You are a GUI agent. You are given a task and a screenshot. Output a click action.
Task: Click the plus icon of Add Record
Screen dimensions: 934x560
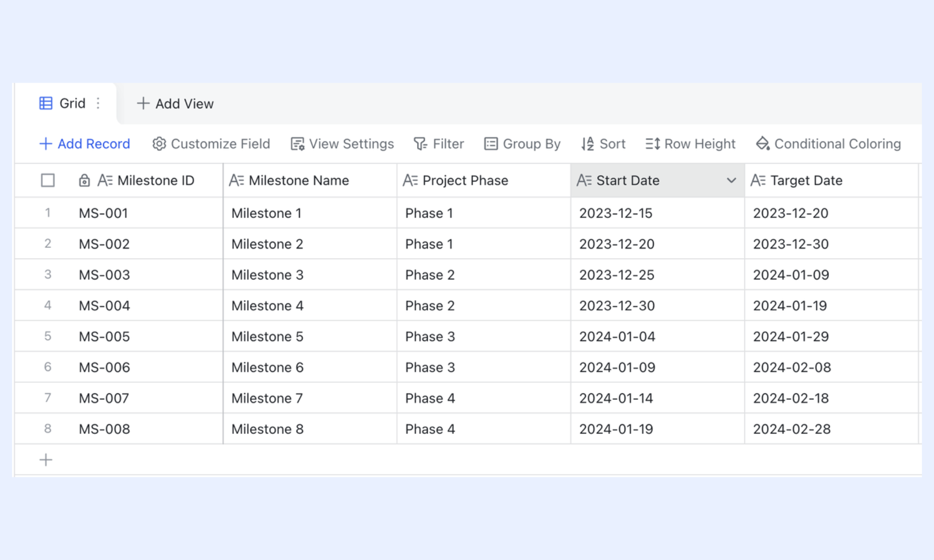point(46,144)
